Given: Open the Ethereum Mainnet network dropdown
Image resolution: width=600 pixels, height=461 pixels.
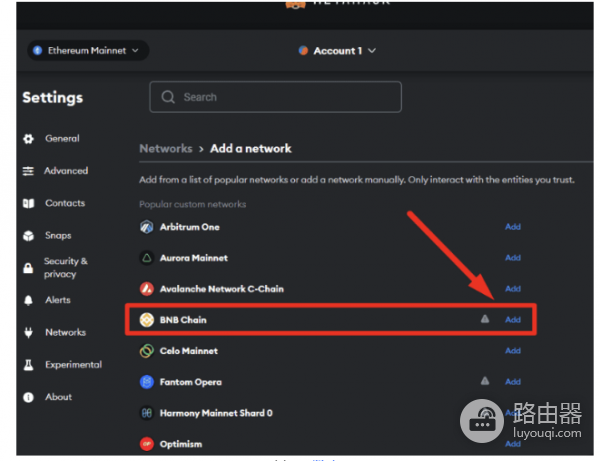Looking at the screenshot, I should click(x=88, y=49).
